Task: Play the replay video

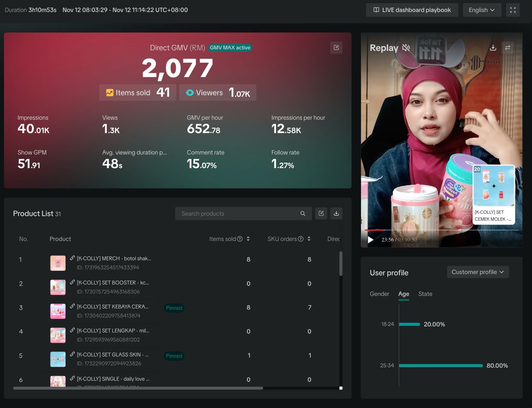Action: click(x=371, y=240)
